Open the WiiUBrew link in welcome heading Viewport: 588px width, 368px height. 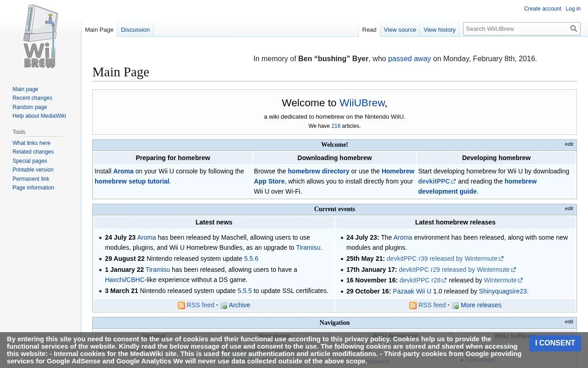(362, 103)
